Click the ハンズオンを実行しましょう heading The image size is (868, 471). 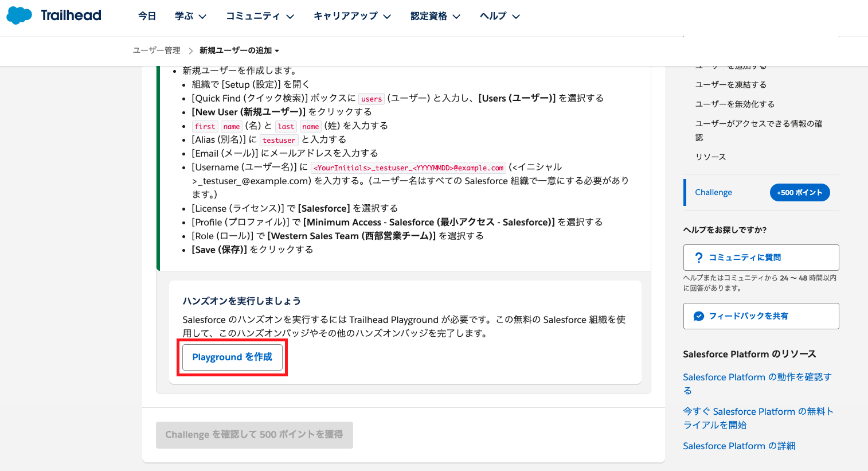point(241,301)
